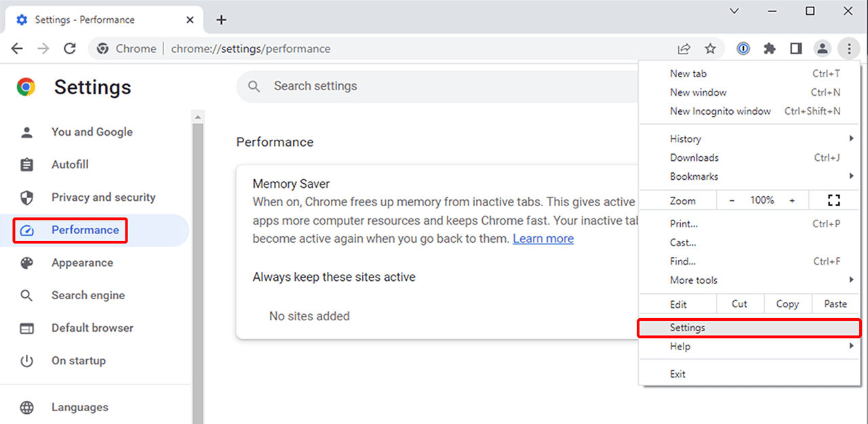Toggle the side panel icon
This screenshot has width=868, height=424.
click(795, 49)
